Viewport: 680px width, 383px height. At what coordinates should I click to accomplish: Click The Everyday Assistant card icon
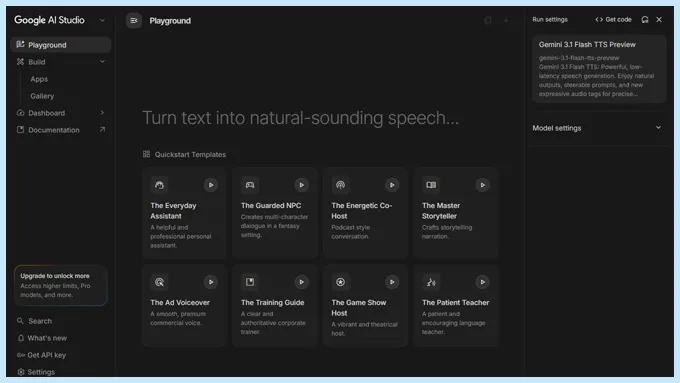point(159,185)
